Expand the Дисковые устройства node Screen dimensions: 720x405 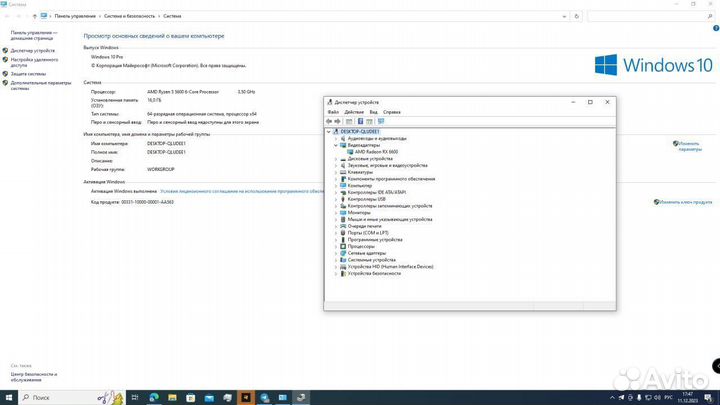[336, 159]
